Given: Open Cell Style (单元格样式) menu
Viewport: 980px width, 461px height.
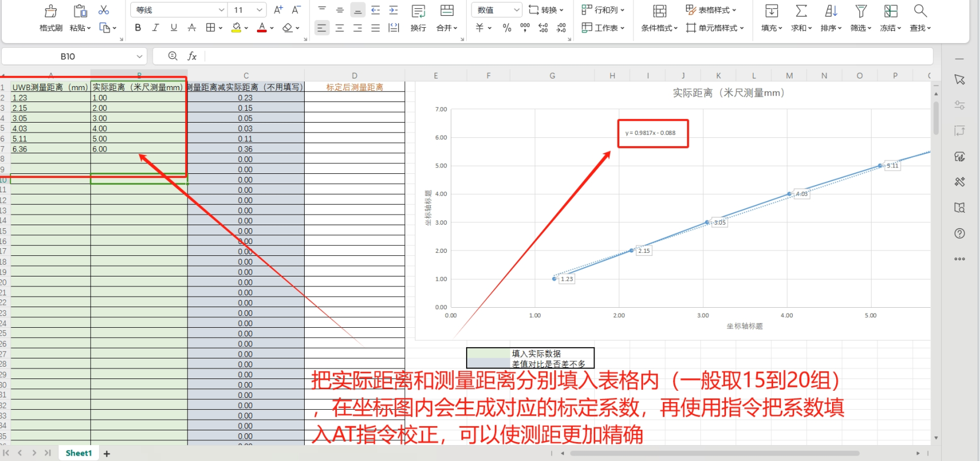Looking at the screenshot, I should (715, 28).
